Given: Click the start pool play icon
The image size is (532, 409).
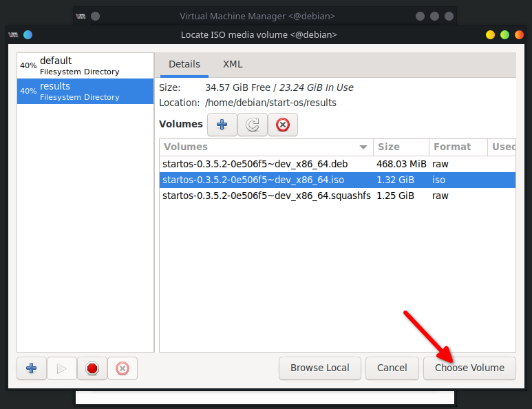Looking at the screenshot, I should 61,368.
